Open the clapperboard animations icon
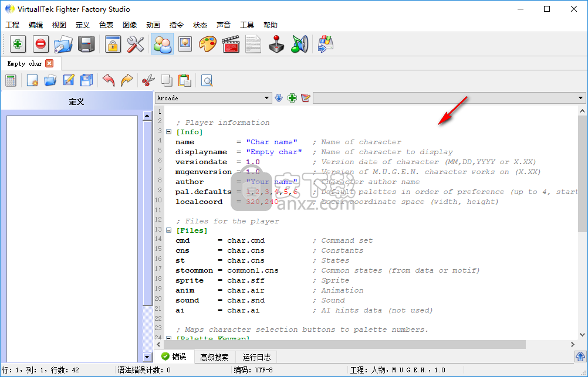This screenshot has height=377, width=588. [231, 44]
